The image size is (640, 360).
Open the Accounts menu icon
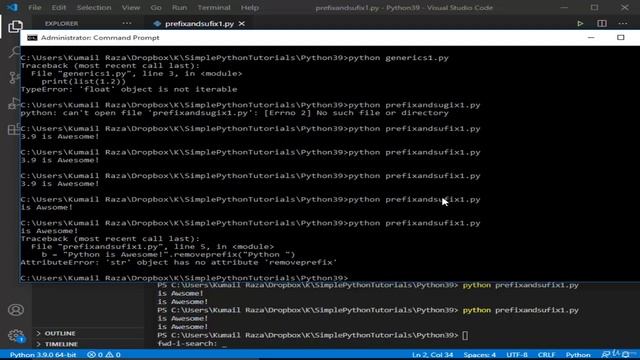pos(16,310)
